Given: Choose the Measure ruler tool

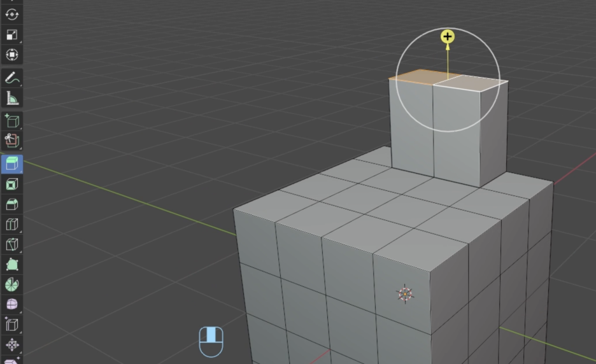Looking at the screenshot, I should [x=12, y=99].
